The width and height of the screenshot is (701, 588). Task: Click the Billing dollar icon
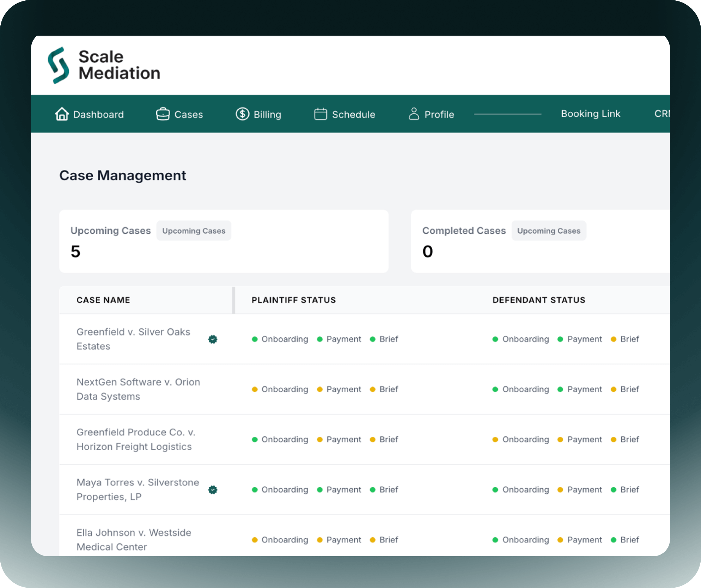tap(242, 114)
